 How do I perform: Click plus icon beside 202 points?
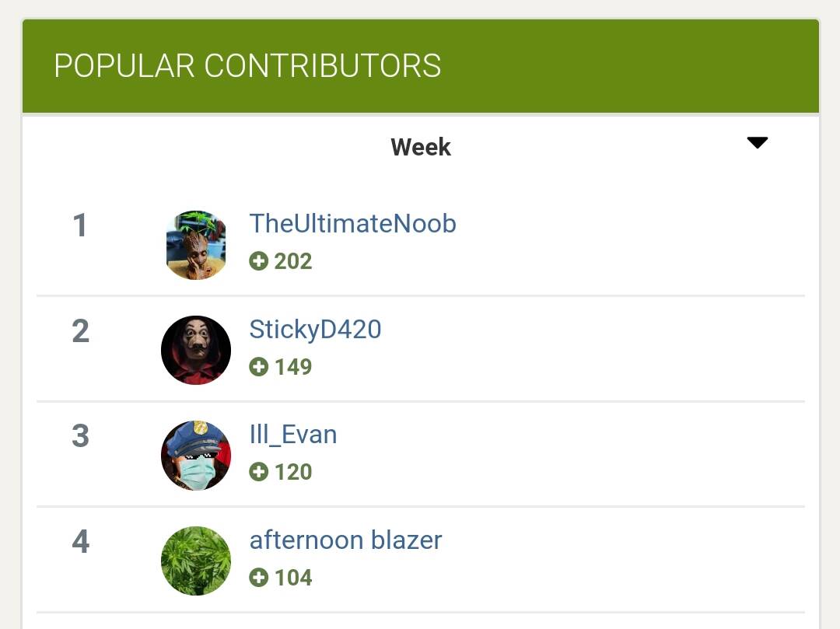click(x=259, y=261)
